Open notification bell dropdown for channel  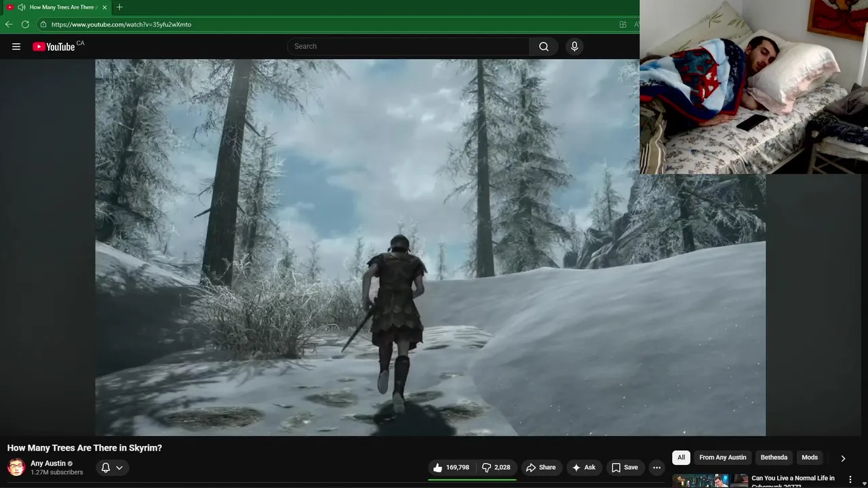click(x=112, y=468)
